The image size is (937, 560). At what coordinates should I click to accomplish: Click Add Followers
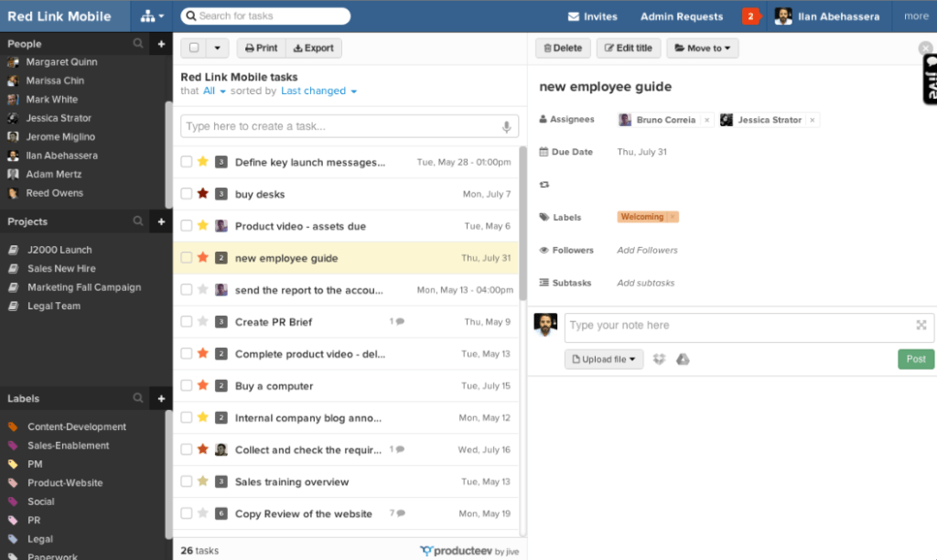647,251
